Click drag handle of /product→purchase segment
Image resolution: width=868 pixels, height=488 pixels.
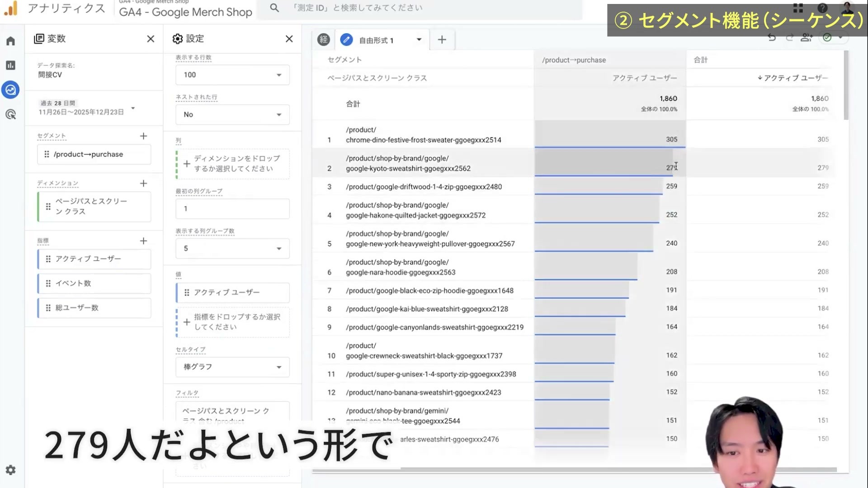[x=47, y=154]
